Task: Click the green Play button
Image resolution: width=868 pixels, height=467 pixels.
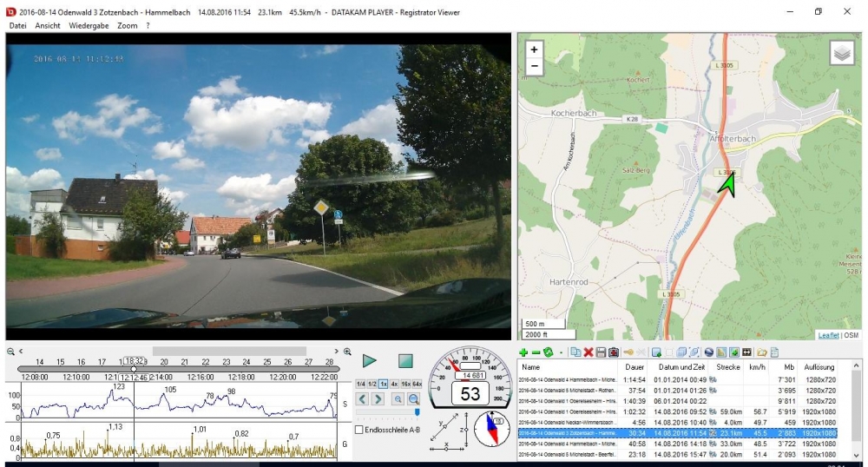Action: point(370,360)
